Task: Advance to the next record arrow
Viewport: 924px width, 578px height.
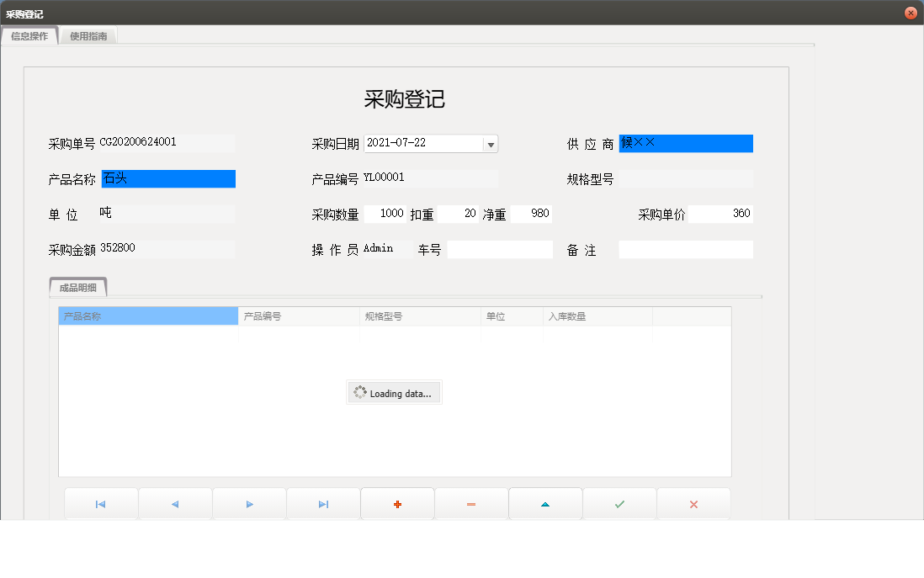Action: 249,503
